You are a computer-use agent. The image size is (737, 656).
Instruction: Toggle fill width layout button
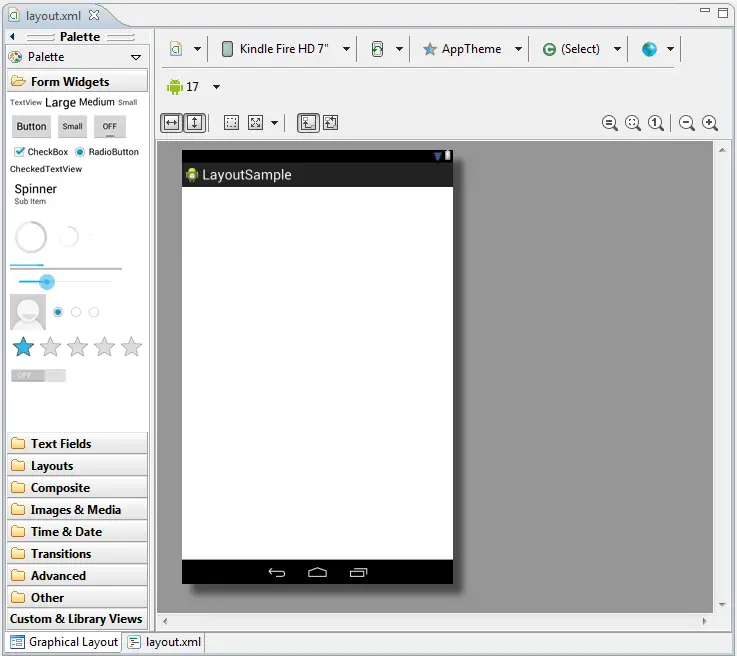(x=171, y=122)
